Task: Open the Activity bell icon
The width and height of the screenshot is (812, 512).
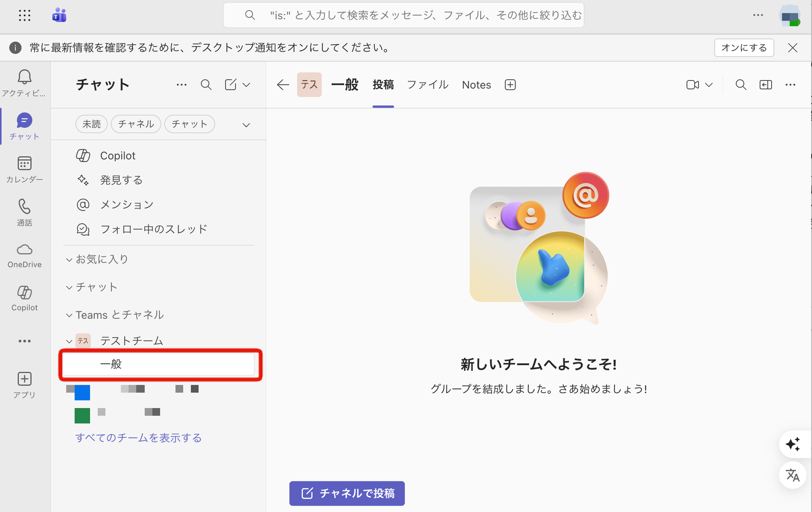Action: [24, 77]
